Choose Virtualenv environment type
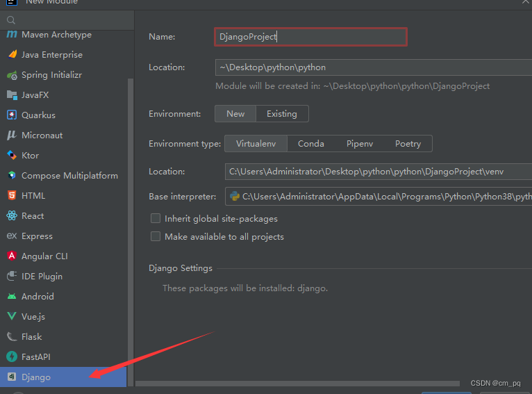This screenshot has height=394, width=532. [x=256, y=144]
